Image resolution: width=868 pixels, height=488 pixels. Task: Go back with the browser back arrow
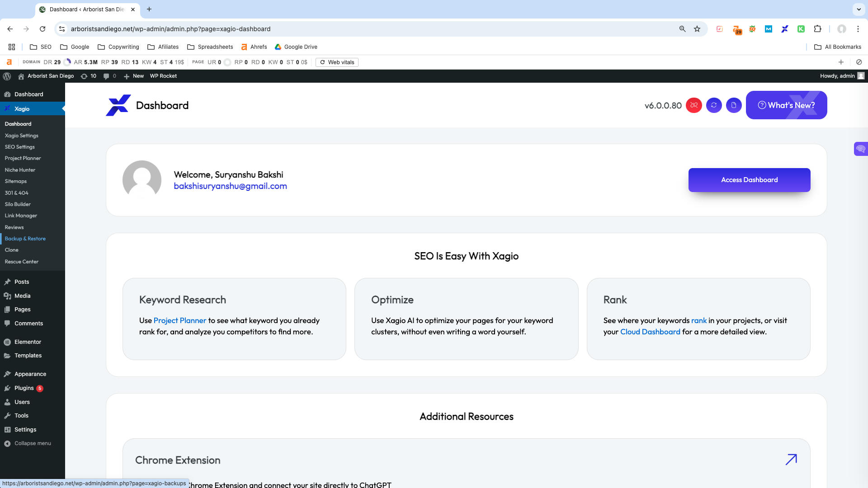tap(10, 29)
